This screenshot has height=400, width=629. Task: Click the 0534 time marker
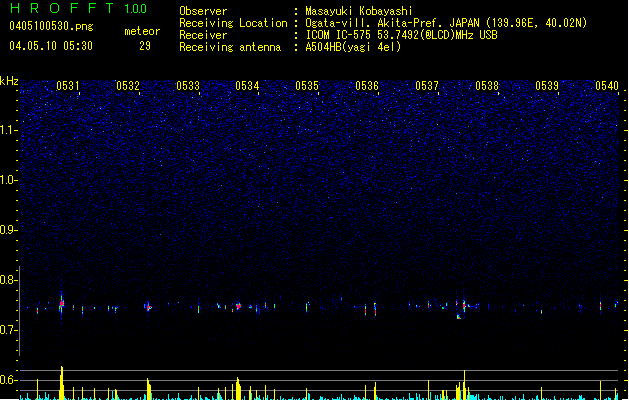(247, 86)
